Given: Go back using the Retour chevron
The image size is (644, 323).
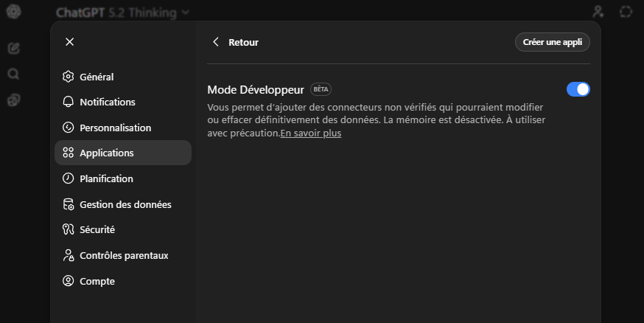Looking at the screenshot, I should point(216,42).
